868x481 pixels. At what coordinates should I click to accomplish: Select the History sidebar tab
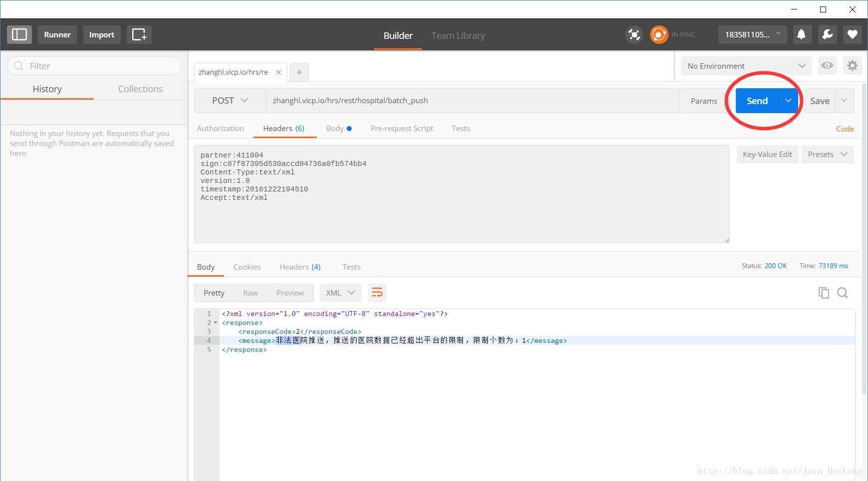(x=47, y=89)
